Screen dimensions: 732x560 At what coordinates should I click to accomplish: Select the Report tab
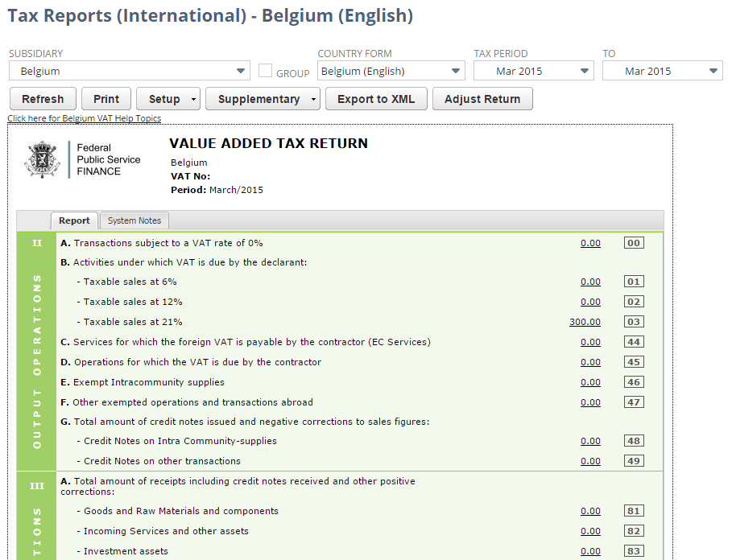tap(74, 220)
